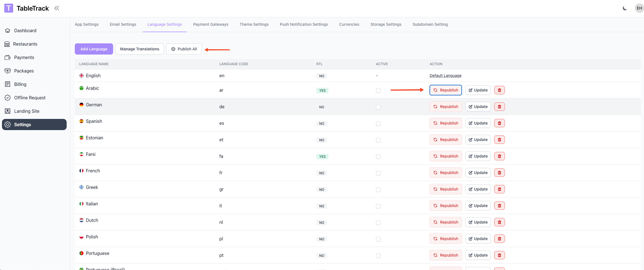Image resolution: width=644 pixels, height=270 pixels.
Task: Open the Payment Gateways tab
Action: 211,24
